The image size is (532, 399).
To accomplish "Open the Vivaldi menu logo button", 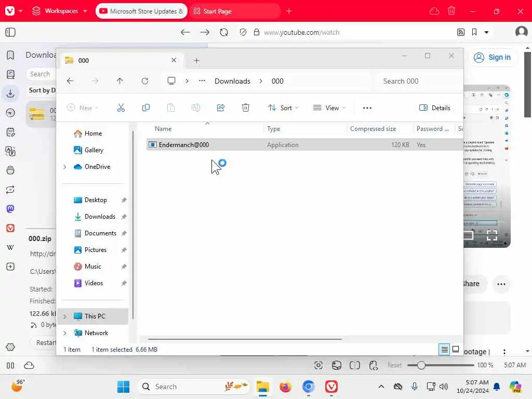I will tap(10, 11).
